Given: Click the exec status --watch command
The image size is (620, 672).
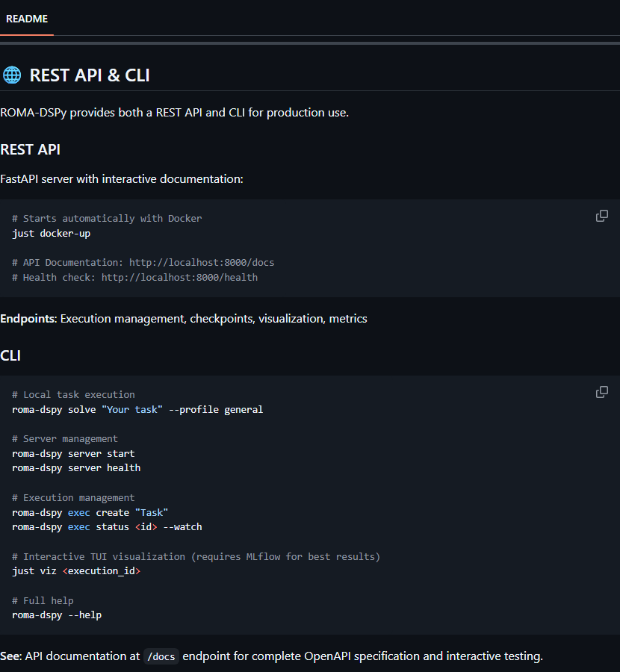Looking at the screenshot, I should coord(107,527).
